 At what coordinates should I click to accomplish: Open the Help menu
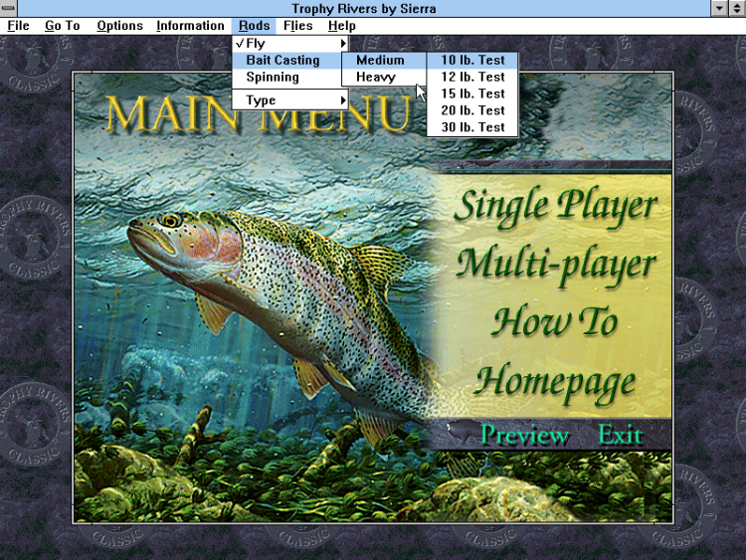click(x=341, y=26)
